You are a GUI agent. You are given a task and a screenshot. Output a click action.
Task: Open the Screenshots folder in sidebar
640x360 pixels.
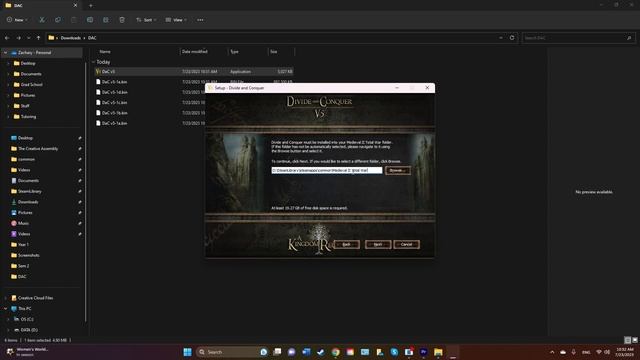[29, 255]
